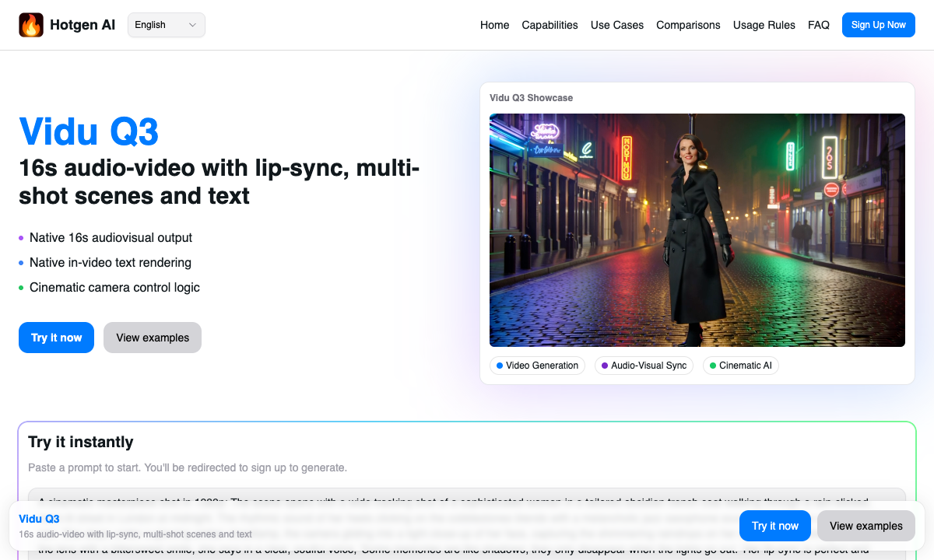Click the Hotgen AI brand name
Viewport: 934px width, 560px height.
[x=83, y=25]
